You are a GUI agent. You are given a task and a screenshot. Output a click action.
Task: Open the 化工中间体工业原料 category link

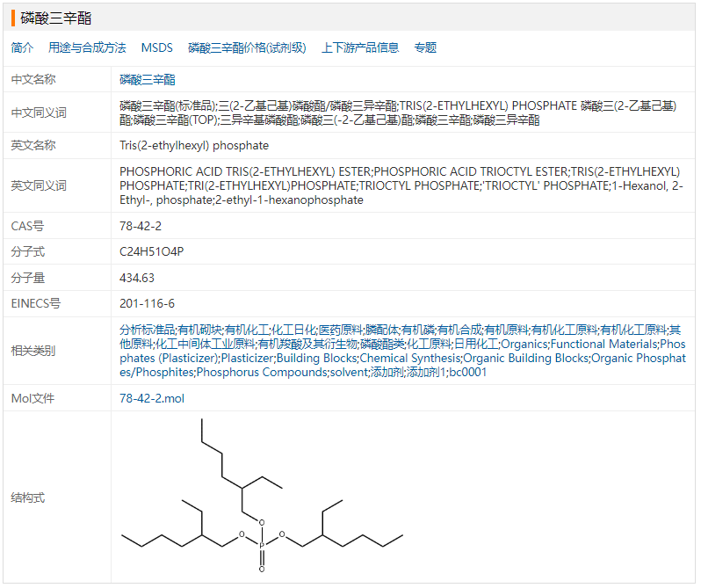click(206, 344)
